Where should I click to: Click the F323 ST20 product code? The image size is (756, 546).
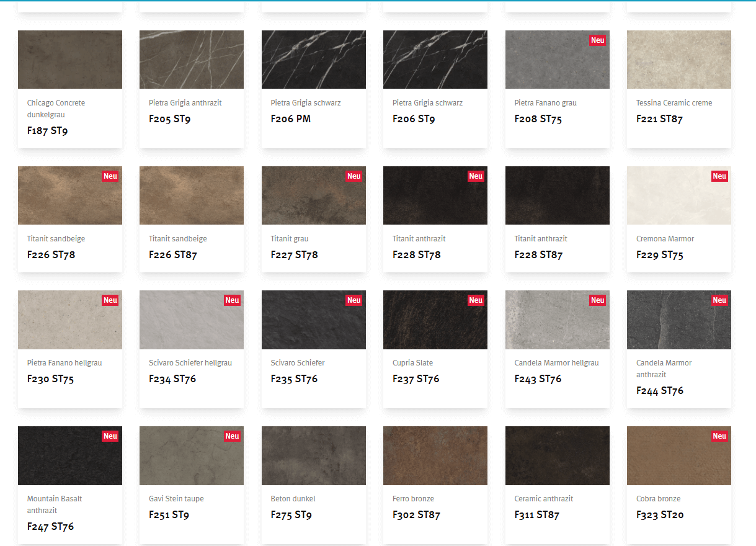[660, 515]
